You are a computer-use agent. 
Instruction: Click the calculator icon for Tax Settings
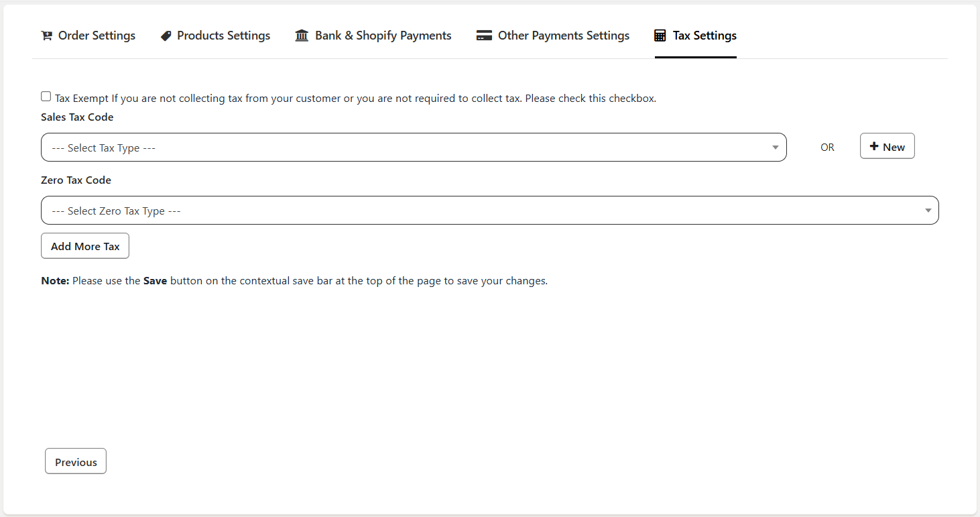point(660,36)
